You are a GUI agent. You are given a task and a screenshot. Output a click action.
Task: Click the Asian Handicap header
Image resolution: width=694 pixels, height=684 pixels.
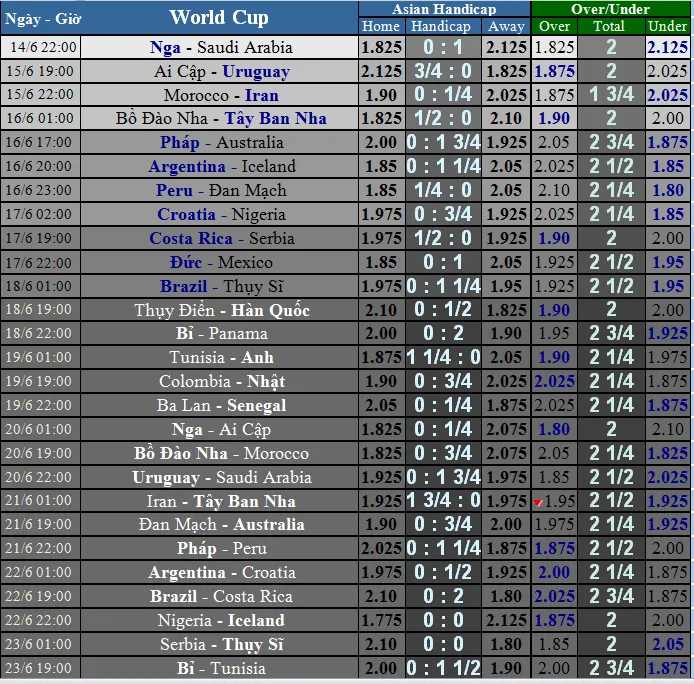443,9
